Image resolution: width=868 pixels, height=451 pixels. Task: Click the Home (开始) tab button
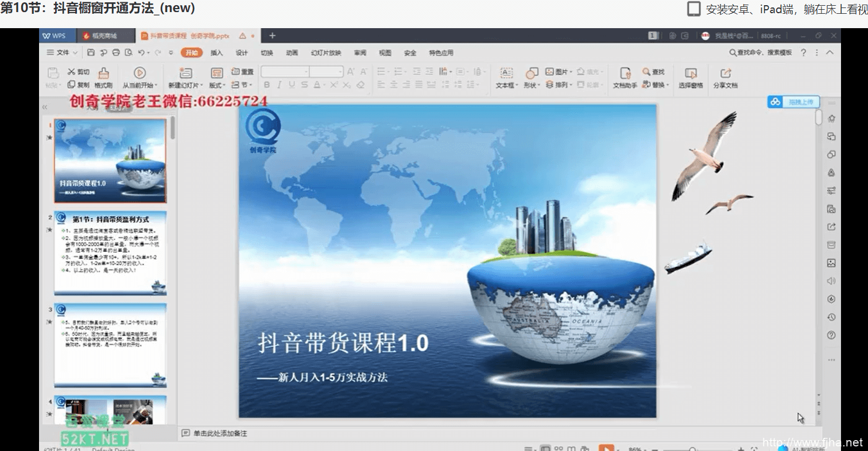[x=192, y=52]
